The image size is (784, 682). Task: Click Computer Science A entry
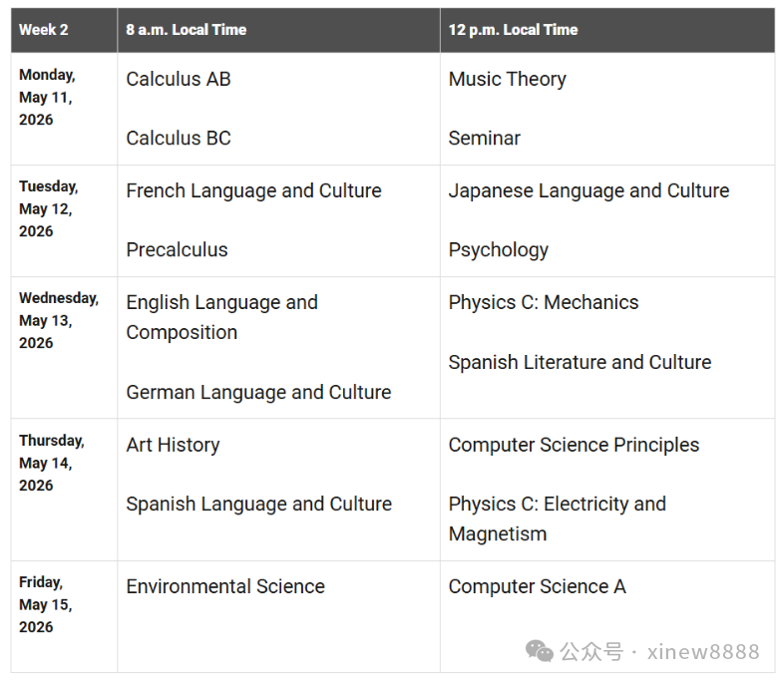(537, 587)
